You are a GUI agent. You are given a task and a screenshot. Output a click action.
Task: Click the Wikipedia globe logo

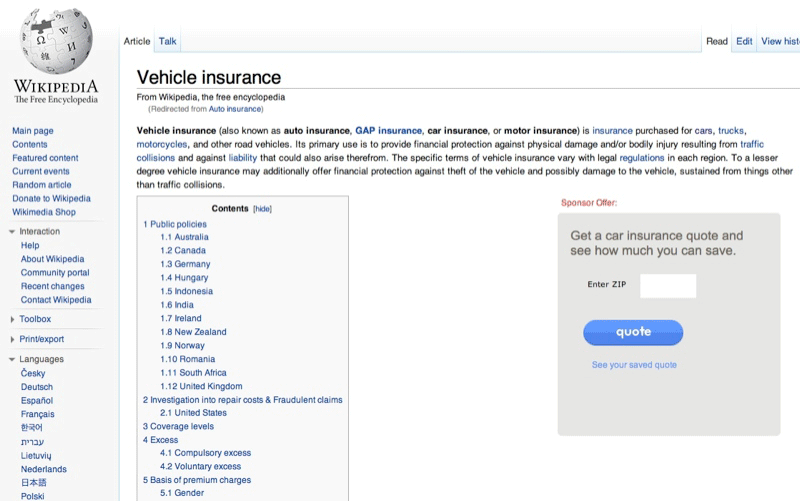tap(56, 41)
